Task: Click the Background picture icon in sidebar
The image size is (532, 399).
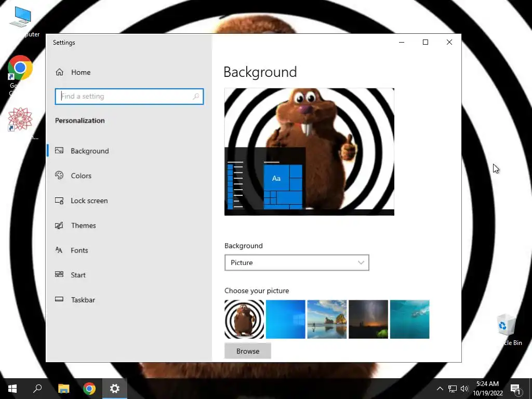Action: (x=59, y=151)
